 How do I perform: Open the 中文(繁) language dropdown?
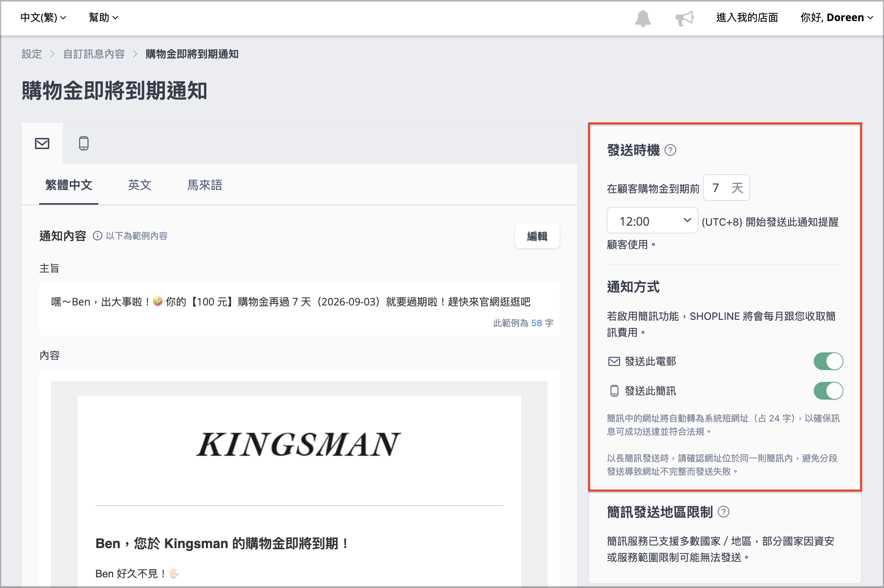point(43,18)
